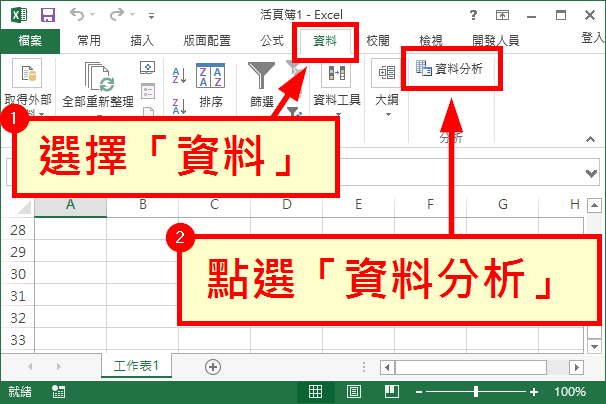Viewport: 606px width, 404px height.
Task: Click horizontal scrollbar left arrow
Action: tap(387, 367)
